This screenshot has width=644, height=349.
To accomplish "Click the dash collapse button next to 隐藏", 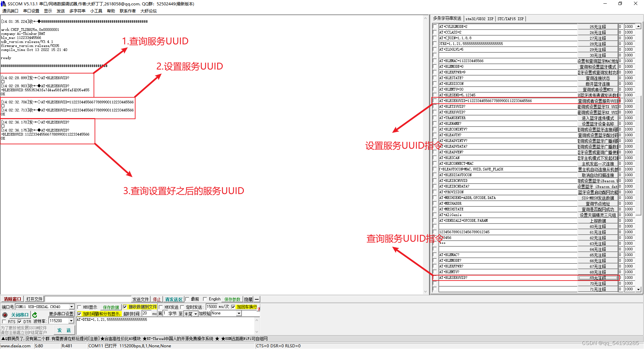I will [x=257, y=299].
